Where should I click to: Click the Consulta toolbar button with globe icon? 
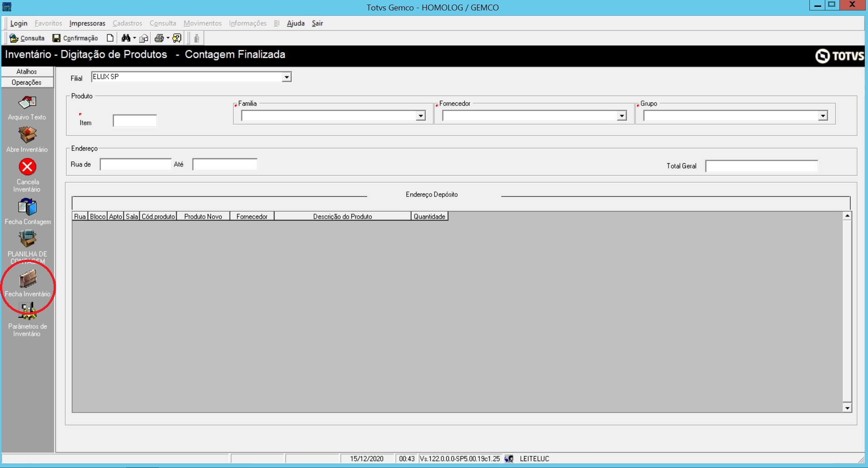[27, 38]
